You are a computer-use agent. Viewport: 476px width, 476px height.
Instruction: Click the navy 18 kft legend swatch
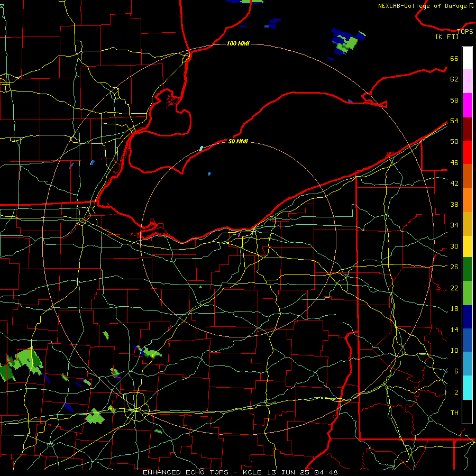coord(467,317)
